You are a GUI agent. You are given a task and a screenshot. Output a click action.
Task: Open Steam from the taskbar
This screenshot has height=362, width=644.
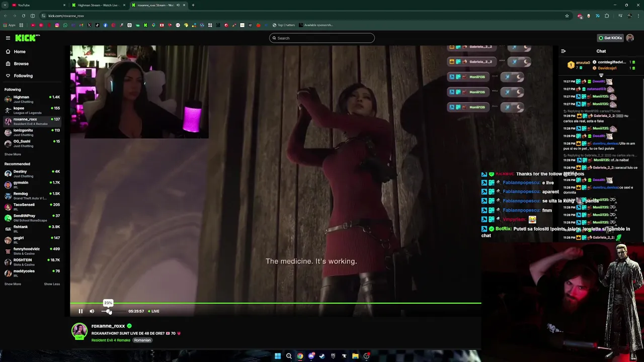(322, 356)
